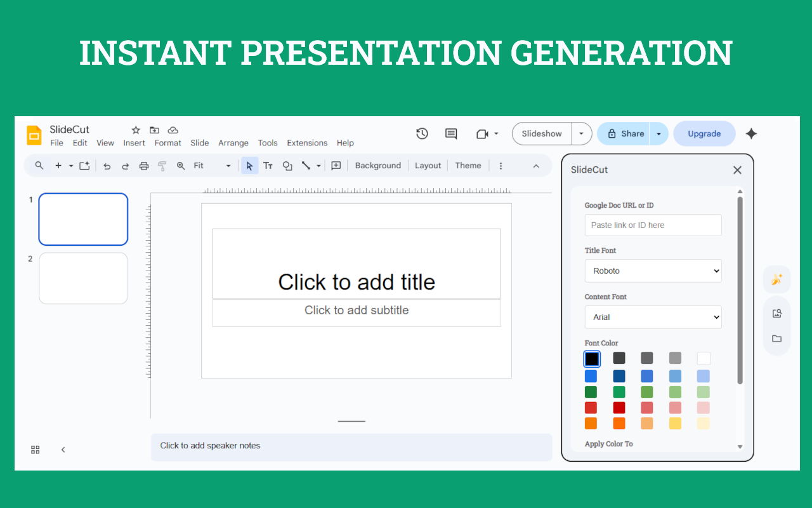Screen dimensions: 812x508
Task: Click the Share button
Action: point(624,134)
